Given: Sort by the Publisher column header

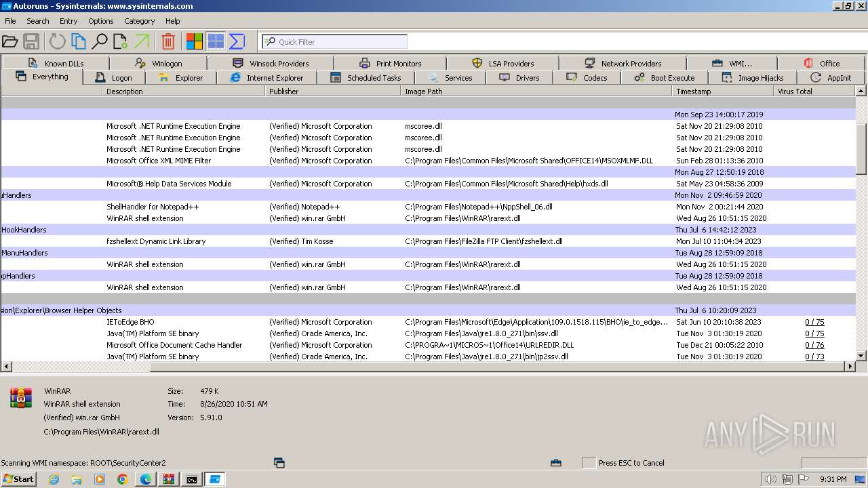Looking at the screenshot, I should point(333,91).
